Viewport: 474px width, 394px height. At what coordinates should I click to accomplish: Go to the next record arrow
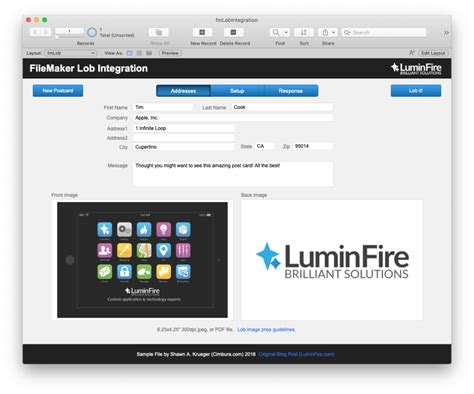pyautogui.click(x=46, y=32)
